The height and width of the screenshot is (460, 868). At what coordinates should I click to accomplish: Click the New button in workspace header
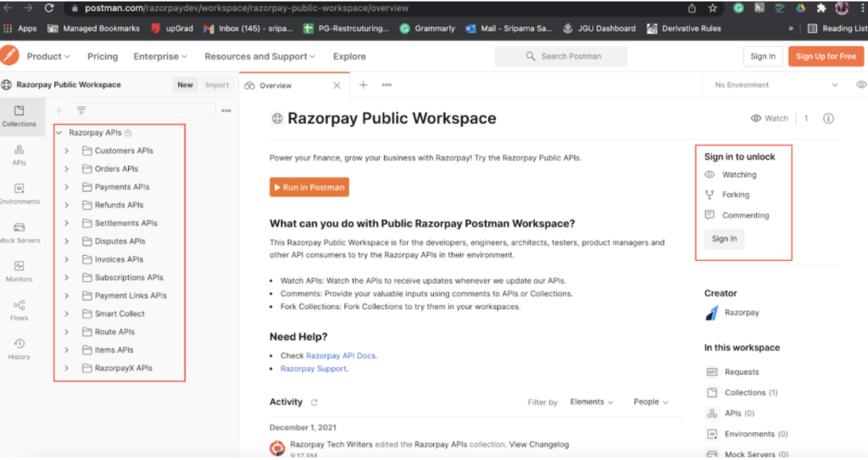[186, 85]
